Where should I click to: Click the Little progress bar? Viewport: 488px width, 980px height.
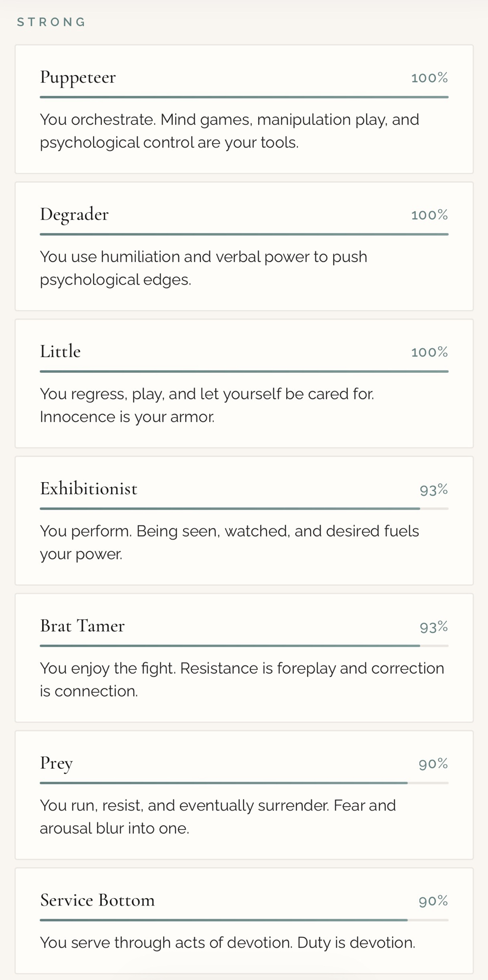point(244,371)
